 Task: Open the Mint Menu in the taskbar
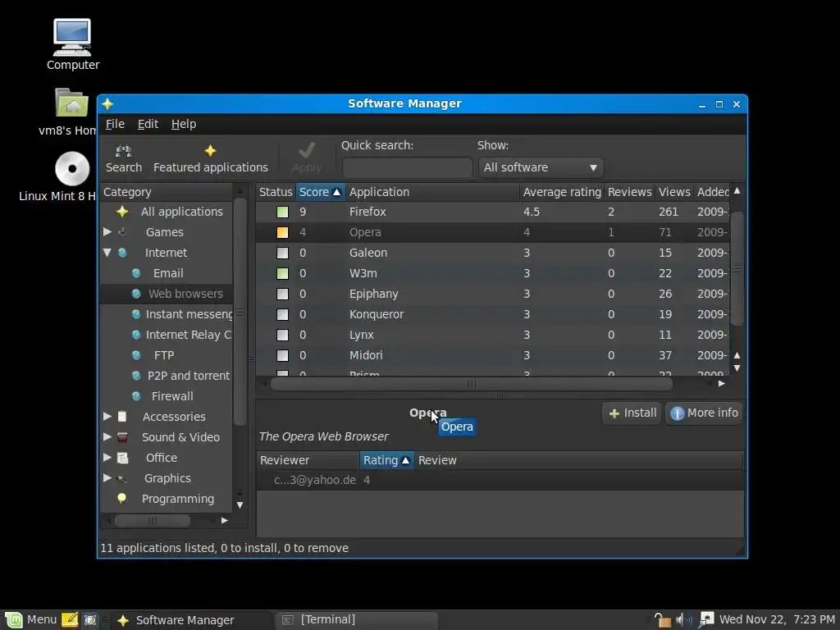coord(30,620)
